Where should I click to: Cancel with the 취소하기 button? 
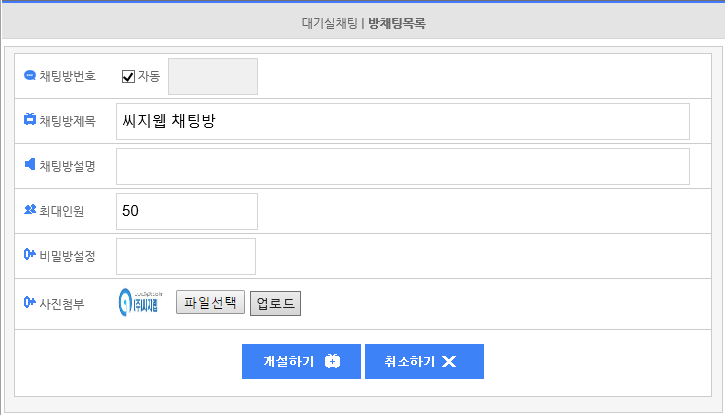point(424,361)
